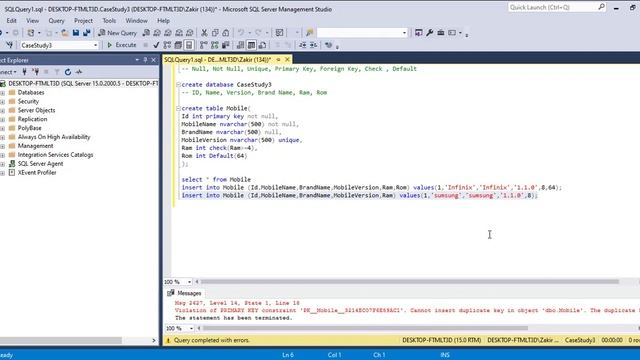Screen dimensions: 640x360
Task: Click Connect Object Explorer plug icon
Action: (24, 72)
